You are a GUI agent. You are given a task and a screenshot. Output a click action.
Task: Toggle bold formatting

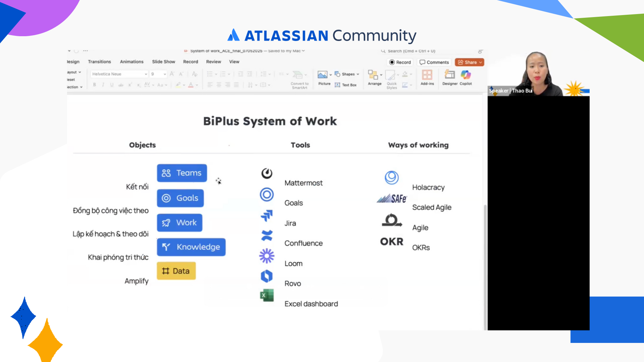click(x=95, y=85)
